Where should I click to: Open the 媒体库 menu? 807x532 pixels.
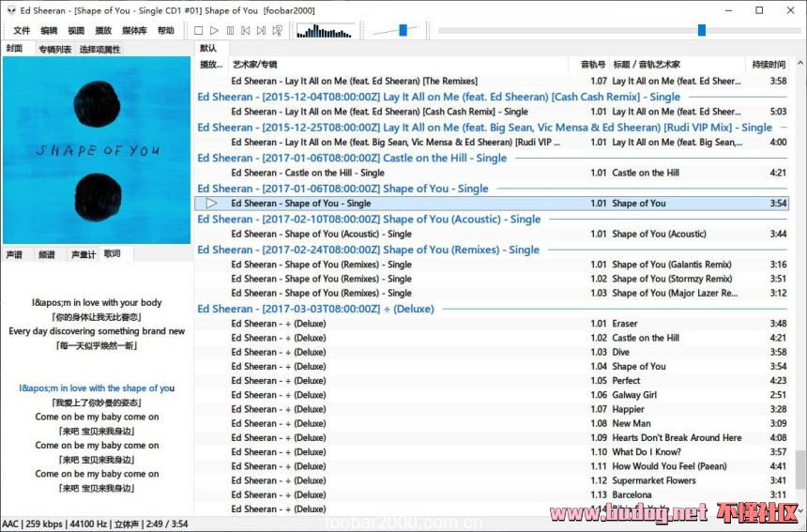[134, 31]
